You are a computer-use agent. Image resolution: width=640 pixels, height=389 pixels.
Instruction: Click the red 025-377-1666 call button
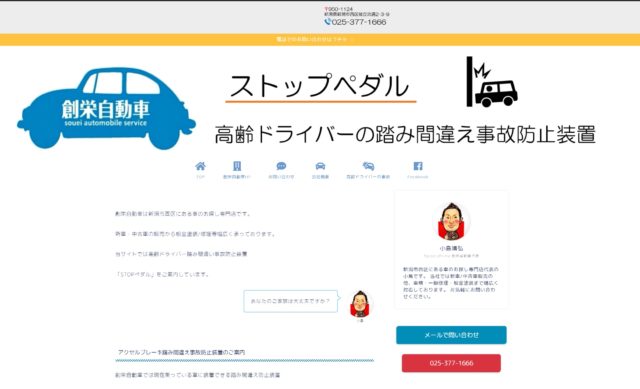451,363
